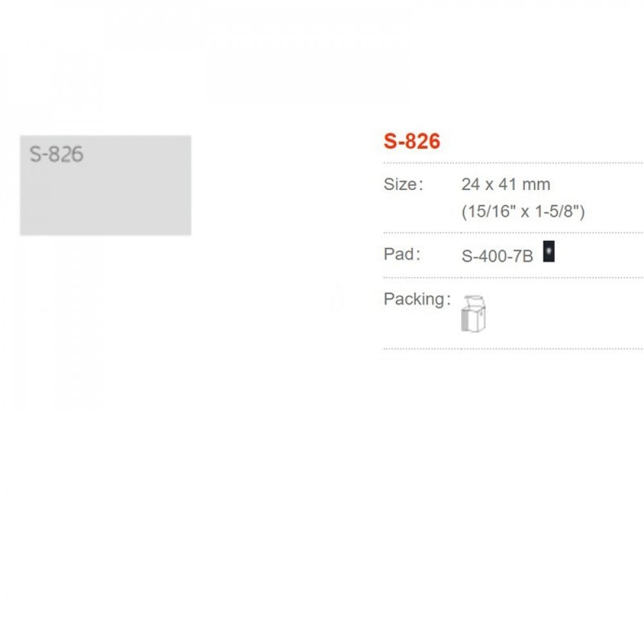Click the dotted divider between Size and Pad

(x=513, y=232)
